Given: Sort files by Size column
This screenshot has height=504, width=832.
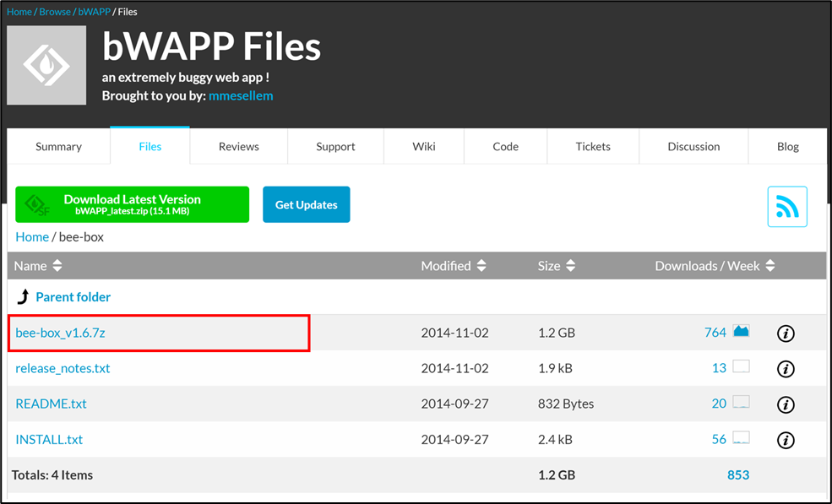Looking at the screenshot, I should tap(557, 266).
